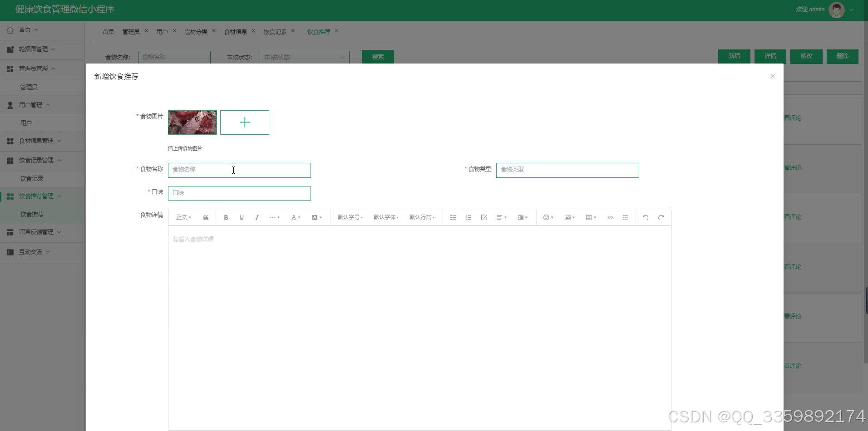
Task: Switch to the 管理员 tab
Action: tap(131, 32)
